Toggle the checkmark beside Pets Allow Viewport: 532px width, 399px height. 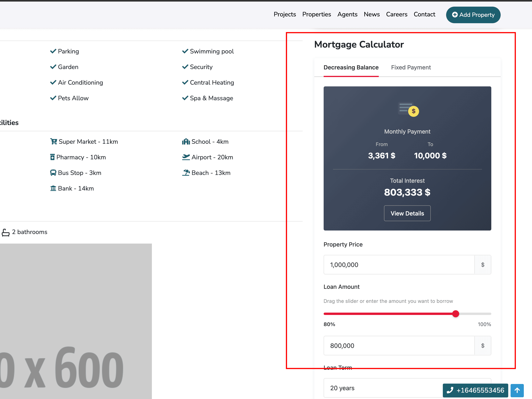pyautogui.click(x=53, y=98)
